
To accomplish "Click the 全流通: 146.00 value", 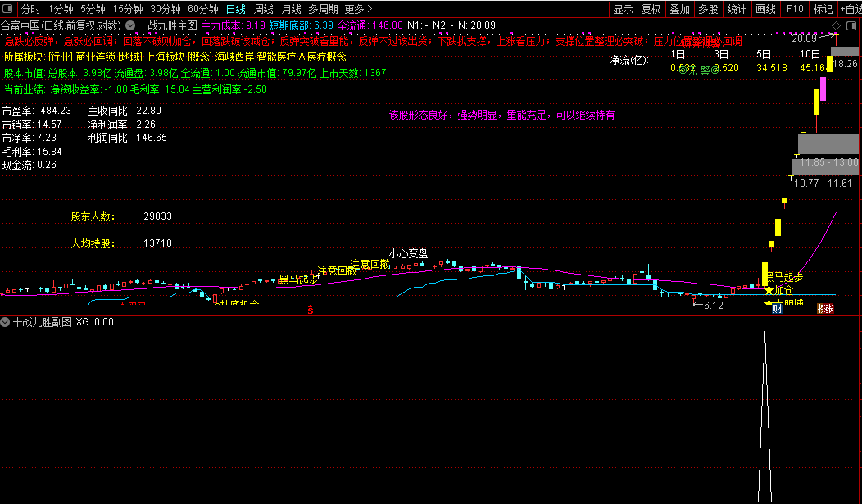I will [x=370, y=25].
